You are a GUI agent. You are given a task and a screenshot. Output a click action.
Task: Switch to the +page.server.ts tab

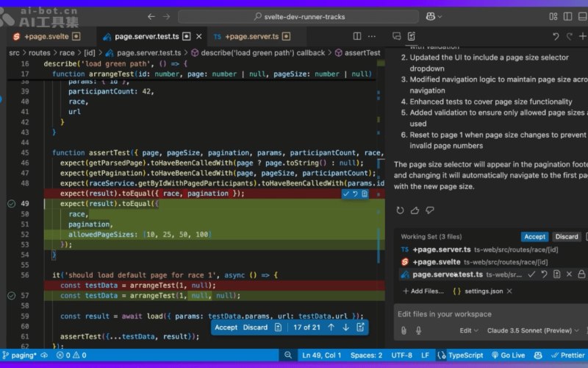[x=252, y=36]
